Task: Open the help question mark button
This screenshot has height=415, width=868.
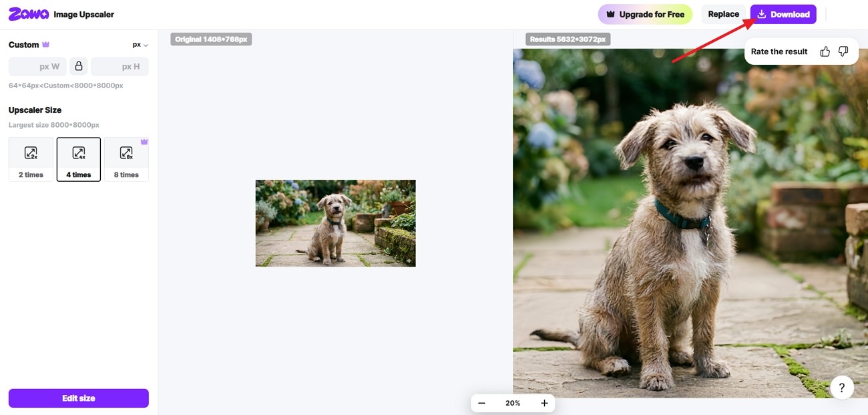Action: click(842, 387)
